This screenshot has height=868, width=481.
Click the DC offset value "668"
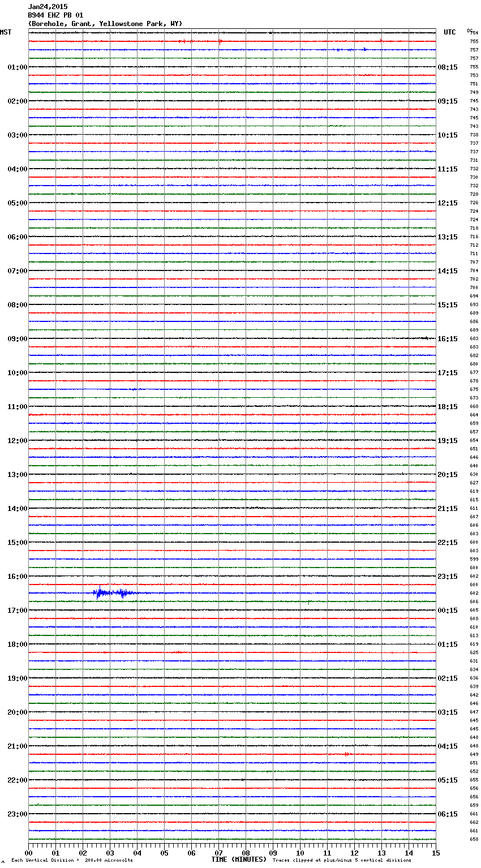(x=474, y=406)
